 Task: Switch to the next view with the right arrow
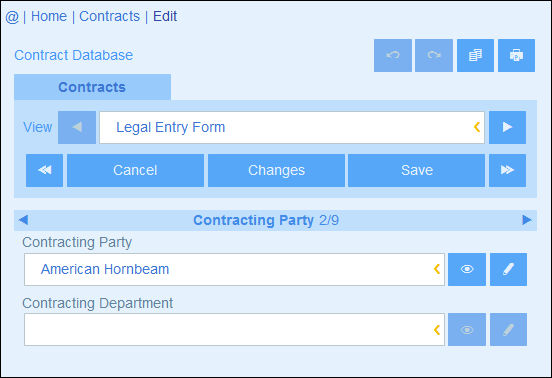507,127
